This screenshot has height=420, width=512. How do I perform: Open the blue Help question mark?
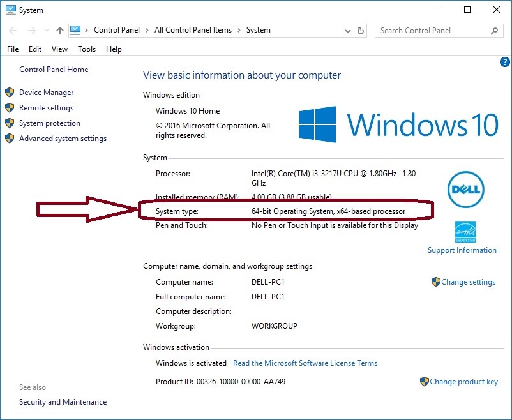pyautogui.click(x=504, y=62)
